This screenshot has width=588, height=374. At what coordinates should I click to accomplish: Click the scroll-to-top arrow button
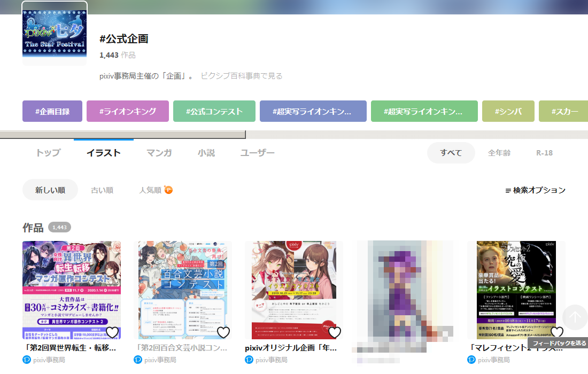click(575, 317)
